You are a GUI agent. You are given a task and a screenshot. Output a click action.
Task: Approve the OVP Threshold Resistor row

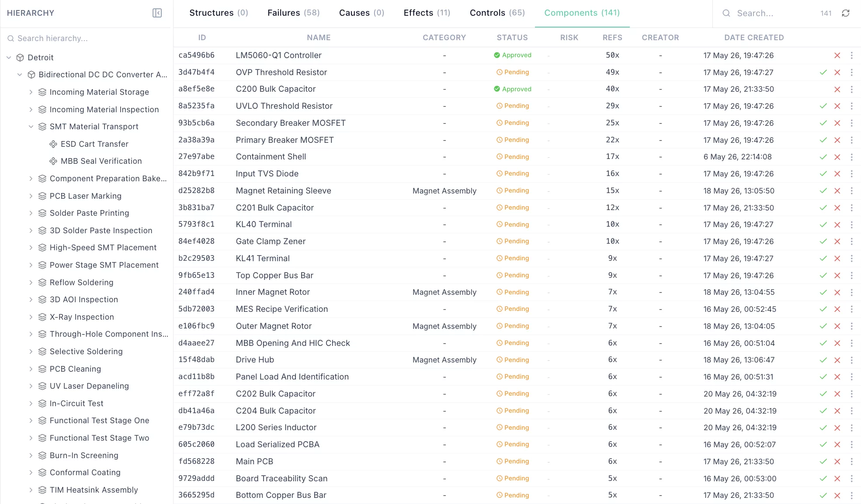pos(823,72)
